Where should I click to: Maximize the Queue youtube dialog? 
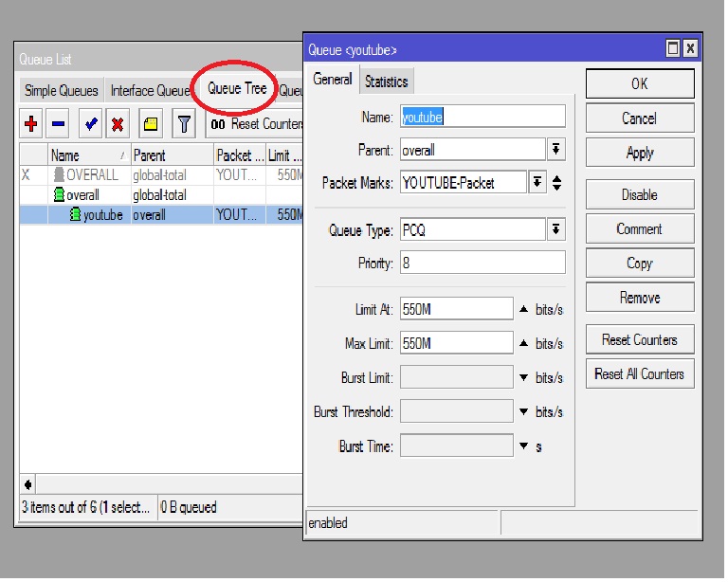(673, 48)
